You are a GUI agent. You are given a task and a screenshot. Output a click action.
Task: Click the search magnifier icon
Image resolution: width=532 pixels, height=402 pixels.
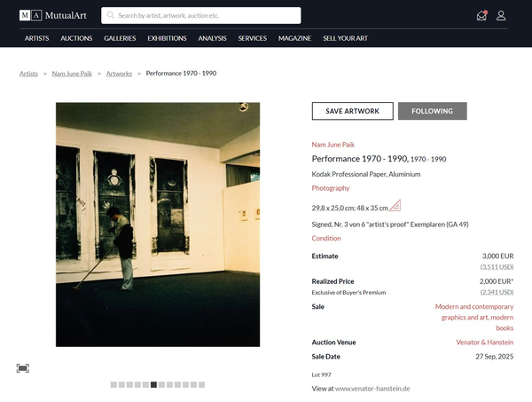110,15
